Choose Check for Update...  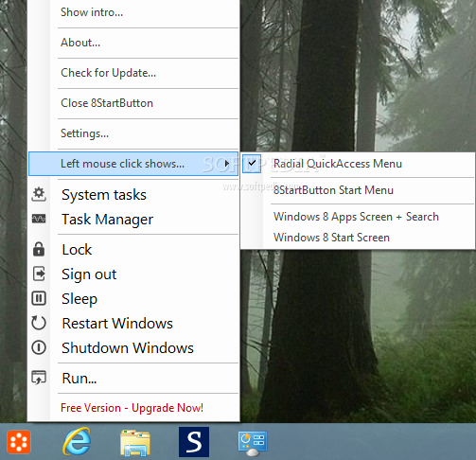pos(108,73)
